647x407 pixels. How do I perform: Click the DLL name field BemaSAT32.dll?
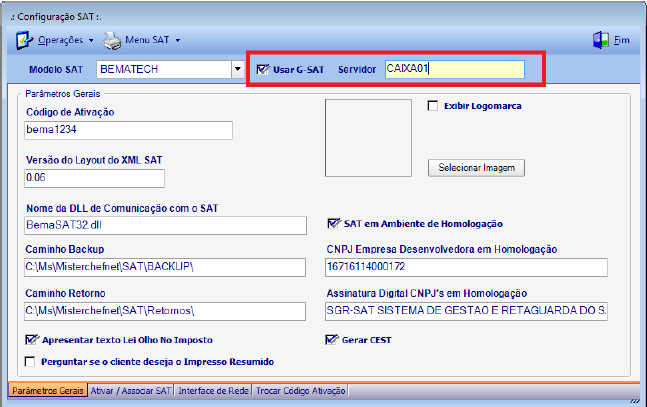pos(165,225)
